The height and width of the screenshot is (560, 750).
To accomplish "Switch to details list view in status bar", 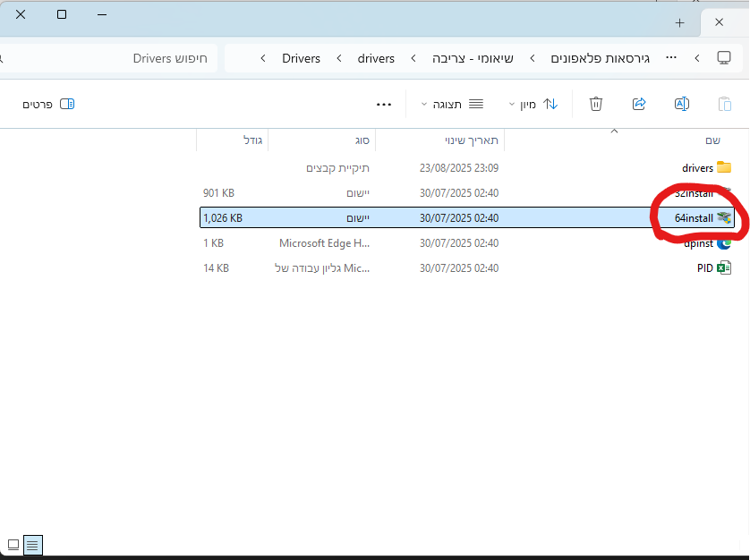I will click(x=32, y=544).
